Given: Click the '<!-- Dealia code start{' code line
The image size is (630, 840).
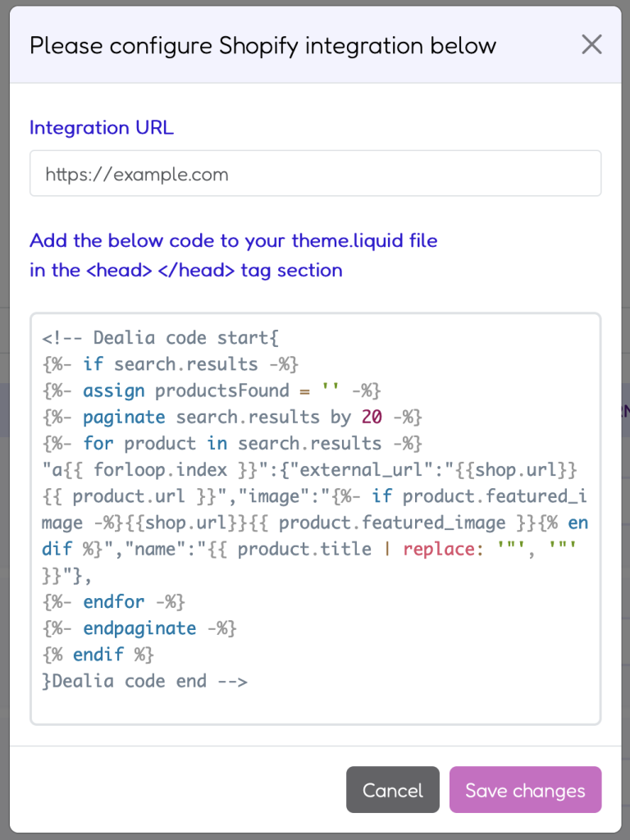Looking at the screenshot, I should coord(160,337).
